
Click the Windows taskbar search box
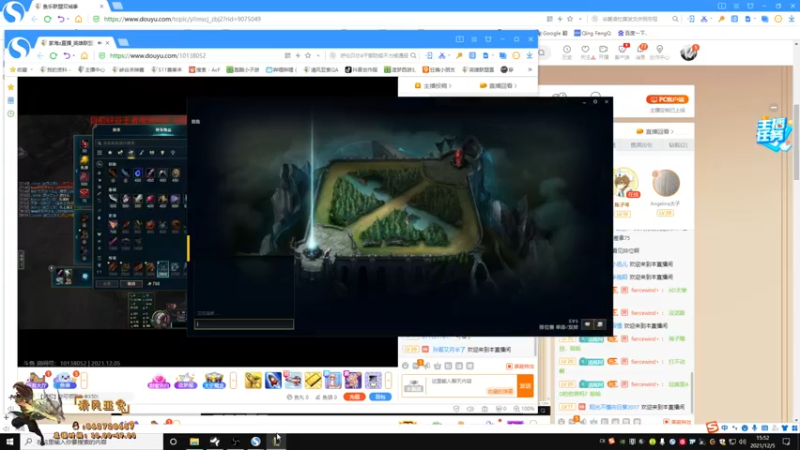click(92, 441)
